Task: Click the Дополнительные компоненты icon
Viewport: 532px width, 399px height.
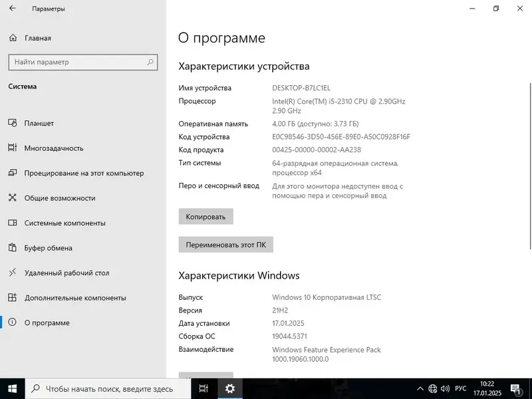Action: pyautogui.click(x=13, y=297)
